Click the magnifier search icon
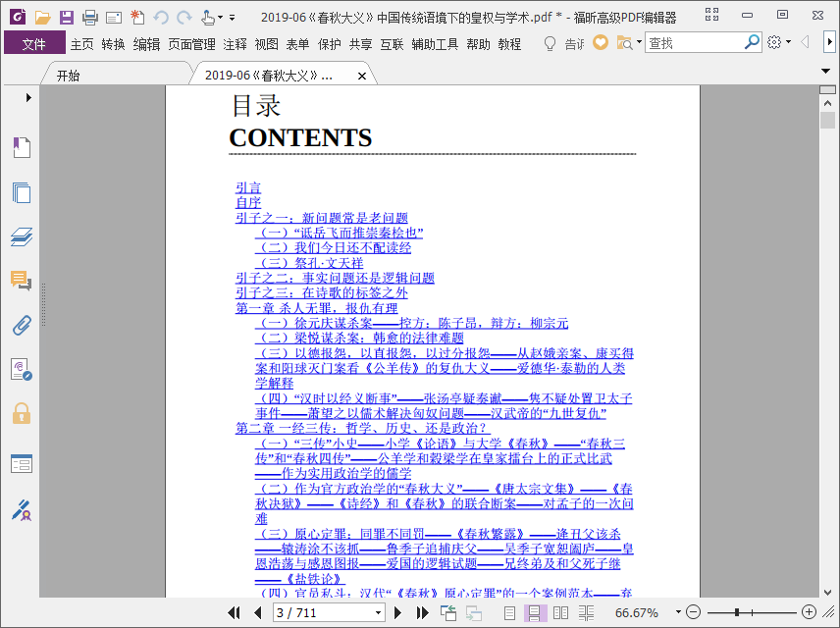The image size is (840, 628). click(752, 42)
